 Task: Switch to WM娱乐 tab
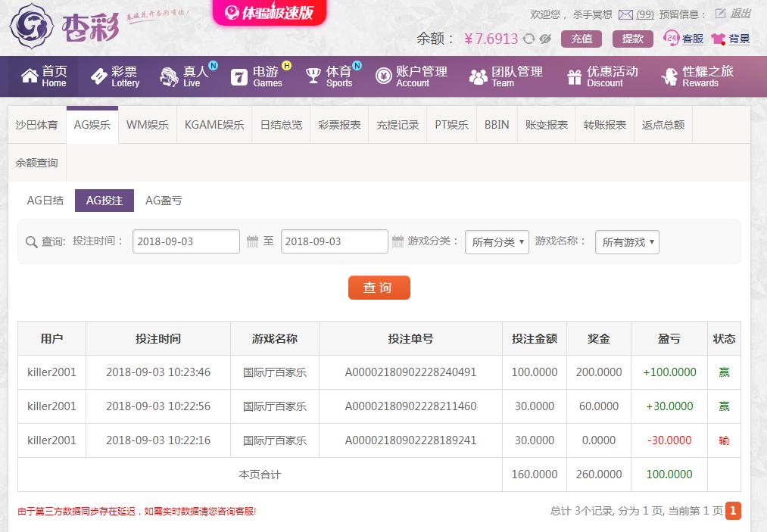click(x=147, y=125)
